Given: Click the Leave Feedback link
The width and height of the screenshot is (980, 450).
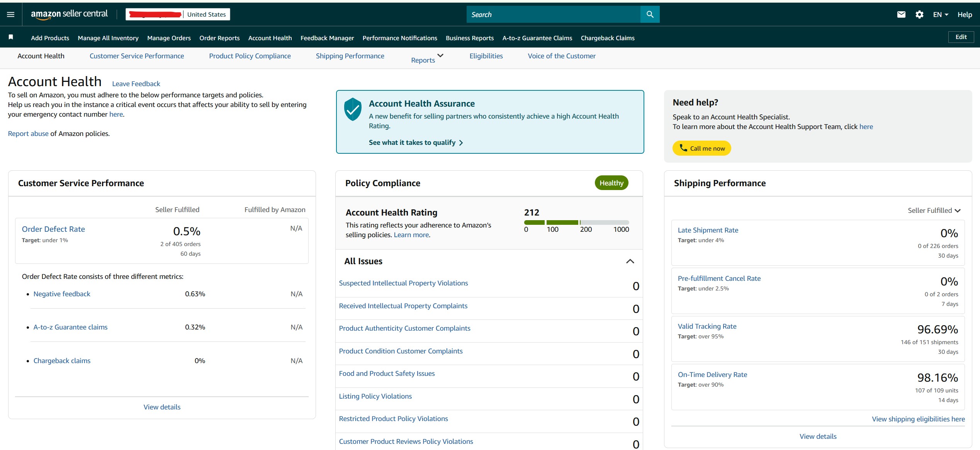Looking at the screenshot, I should 136,84.
